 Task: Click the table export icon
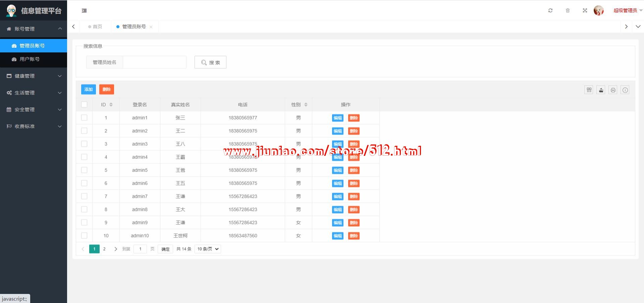point(601,90)
